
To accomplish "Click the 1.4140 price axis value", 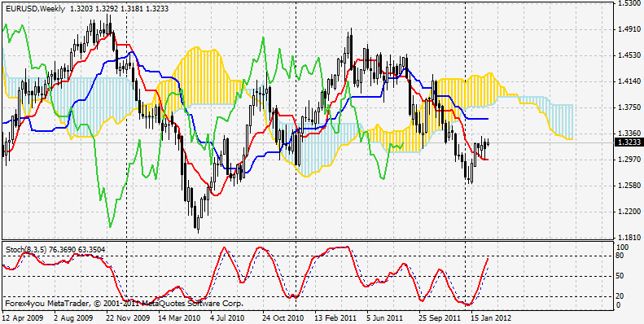I will click(629, 81).
